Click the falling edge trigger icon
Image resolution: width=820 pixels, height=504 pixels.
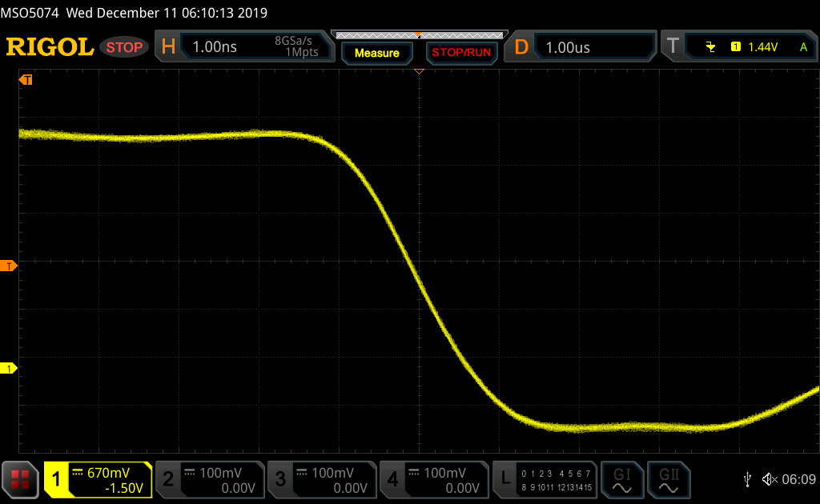click(x=710, y=47)
